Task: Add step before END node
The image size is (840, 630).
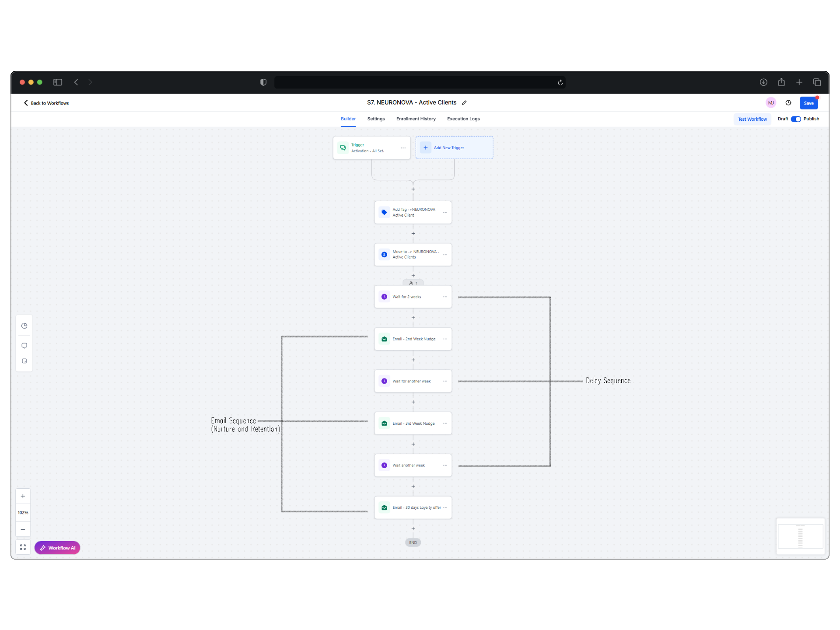Action: pyautogui.click(x=413, y=529)
